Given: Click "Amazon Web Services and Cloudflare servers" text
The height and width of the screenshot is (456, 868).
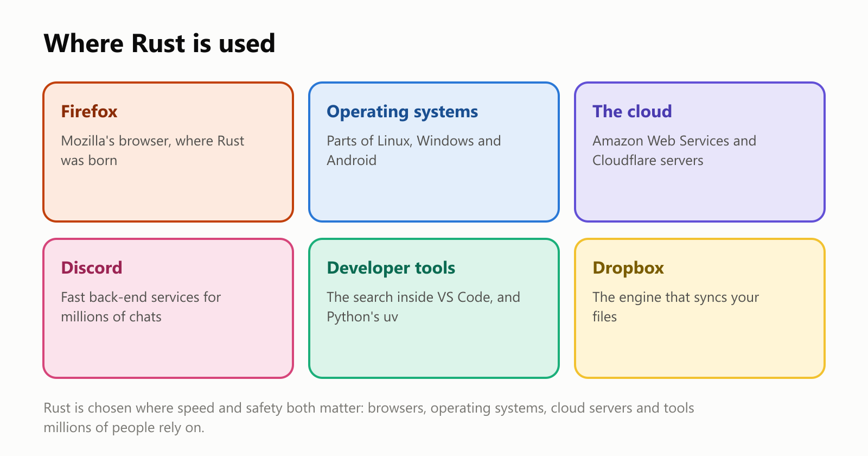Looking at the screenshot, I should point(674,150).
